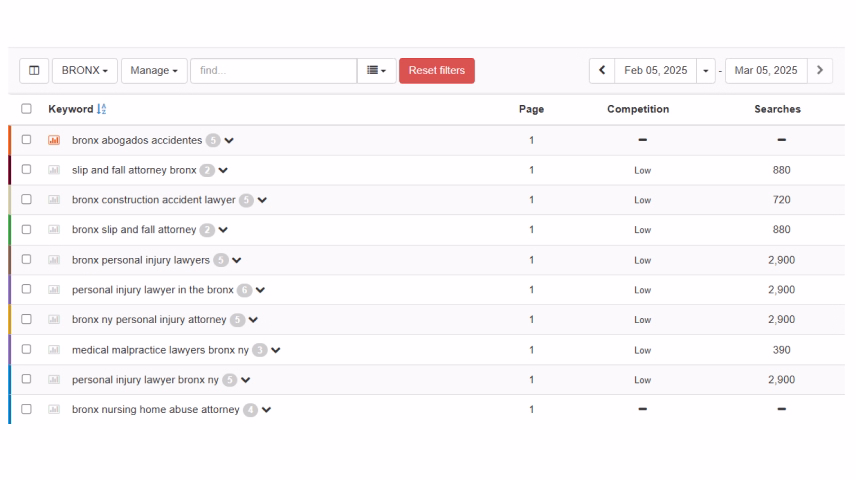Open chart for bronx personal injury lawyers
This screenshot has width=856, height=480.
tap(54, 260)
